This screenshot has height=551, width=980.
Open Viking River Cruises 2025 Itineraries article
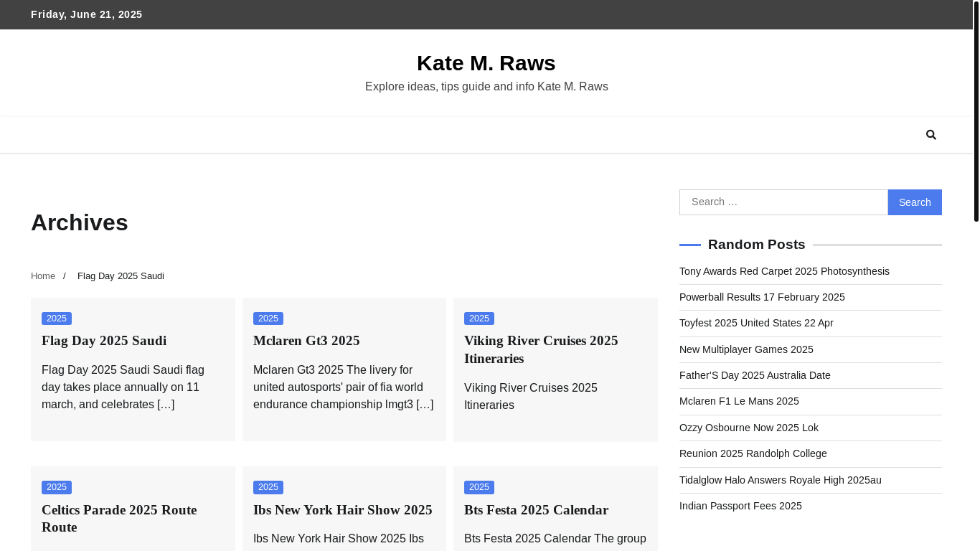(x=541, y=349)
